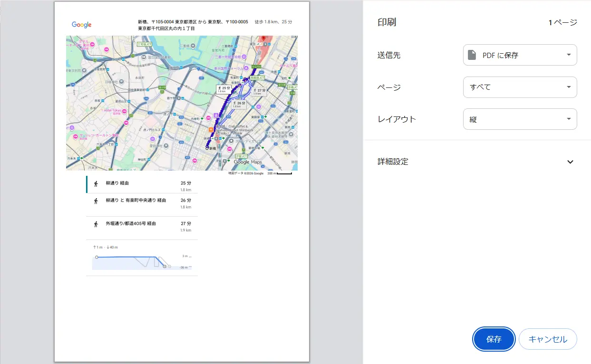Click the walking icon beside 外堀通り route

[96, 224]
